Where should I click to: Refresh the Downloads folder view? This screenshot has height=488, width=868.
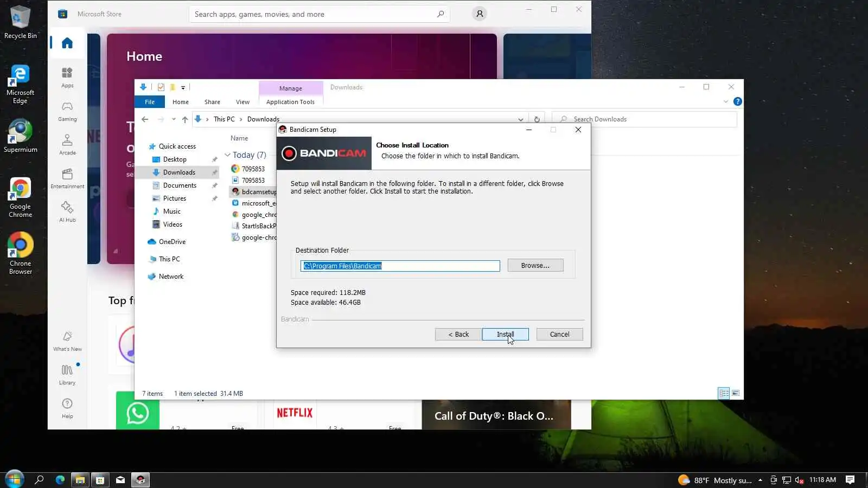[x=537, y=119]
